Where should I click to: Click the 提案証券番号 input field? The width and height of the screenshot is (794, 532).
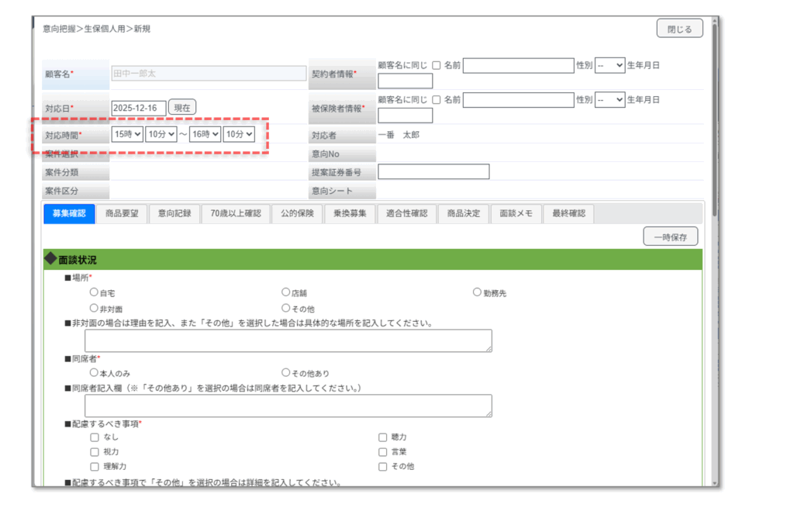[x=433, y=172]
